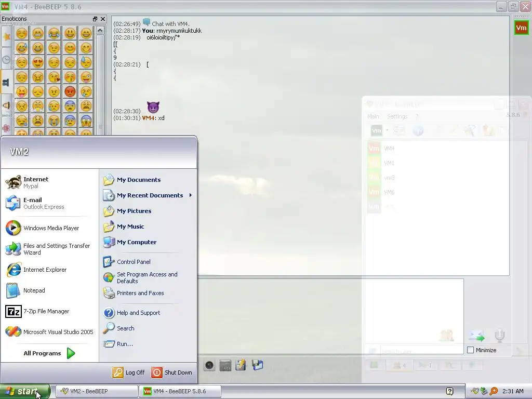Viewport: 532px width, 399px height.
Task: Open My Computer
Action: tap(148, 242)
